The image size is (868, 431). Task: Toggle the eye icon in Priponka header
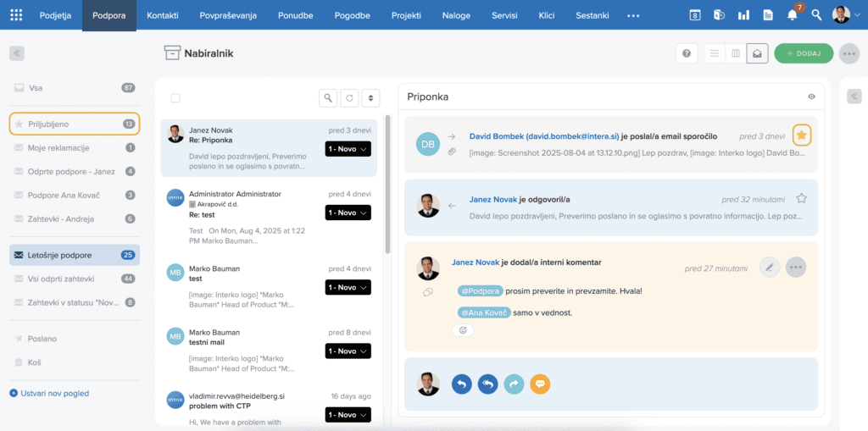point(811,97)
